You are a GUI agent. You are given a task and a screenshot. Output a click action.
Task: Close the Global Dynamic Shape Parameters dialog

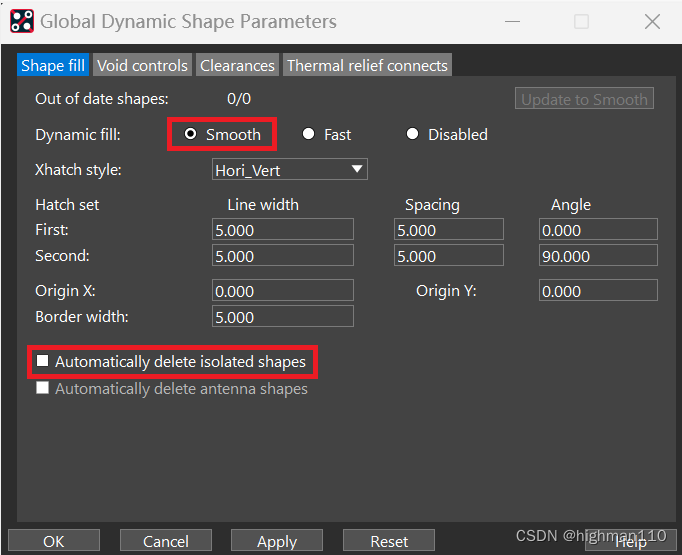pos(652,21)
